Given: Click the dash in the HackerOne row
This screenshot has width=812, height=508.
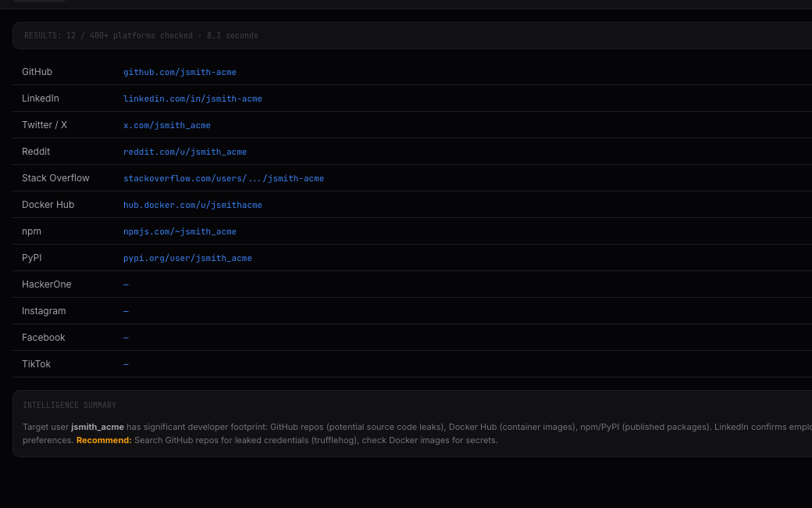Looking at the screenshot, I should (x=126, y=284).
